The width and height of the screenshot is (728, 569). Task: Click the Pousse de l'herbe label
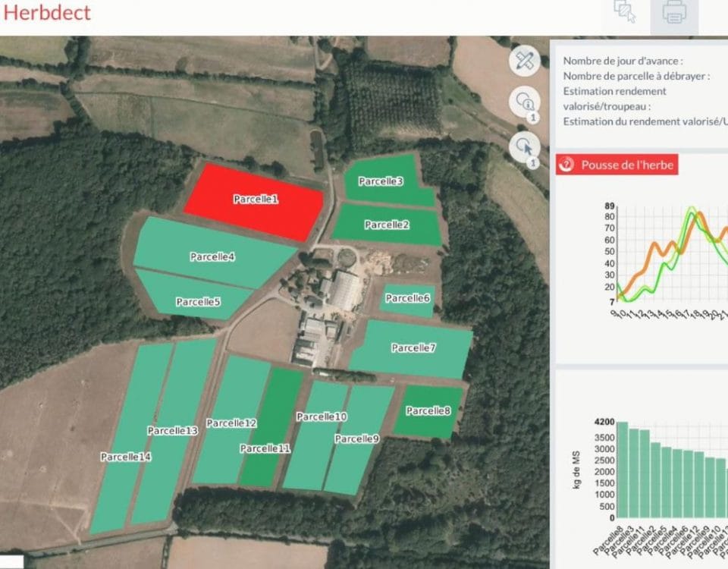click(x=627, y=165)
